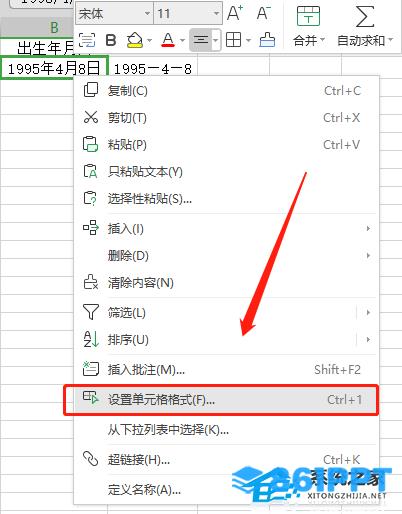Click the borders grid icon

tap(233, 40)
